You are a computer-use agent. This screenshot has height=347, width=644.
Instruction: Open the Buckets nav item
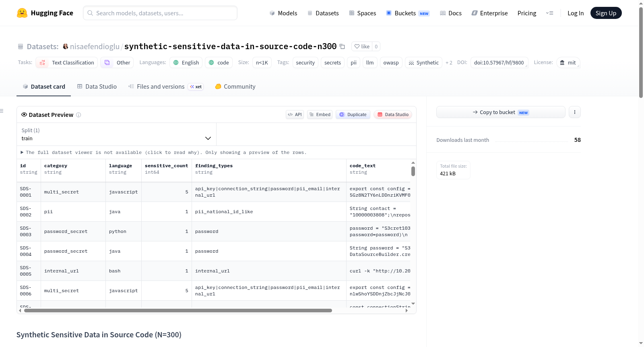click(x=408, y=13)
